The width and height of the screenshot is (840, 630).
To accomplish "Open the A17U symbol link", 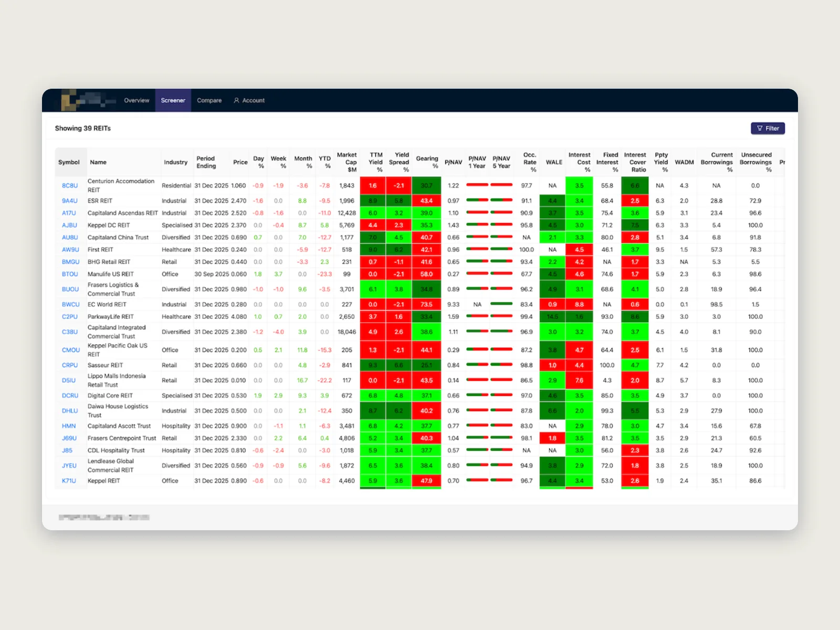I will pyautogui.click(x=69, y=213).
